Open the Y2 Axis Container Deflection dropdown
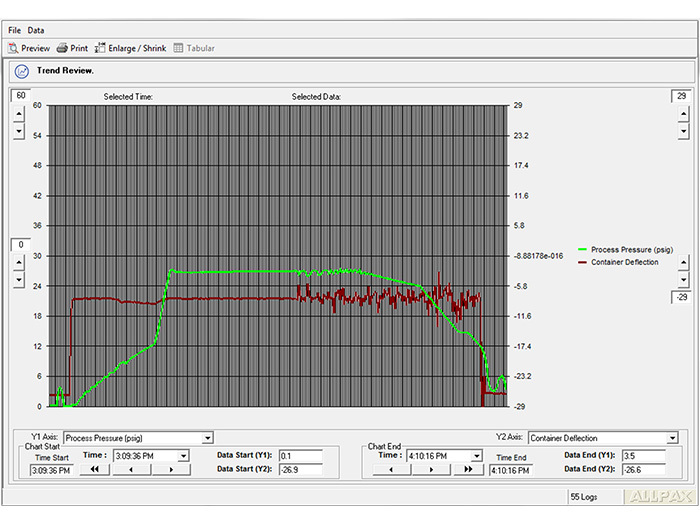 click(x=672, y=438)
